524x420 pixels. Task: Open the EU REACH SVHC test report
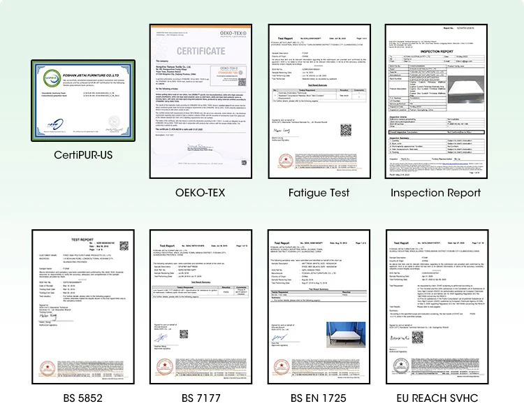437,307
